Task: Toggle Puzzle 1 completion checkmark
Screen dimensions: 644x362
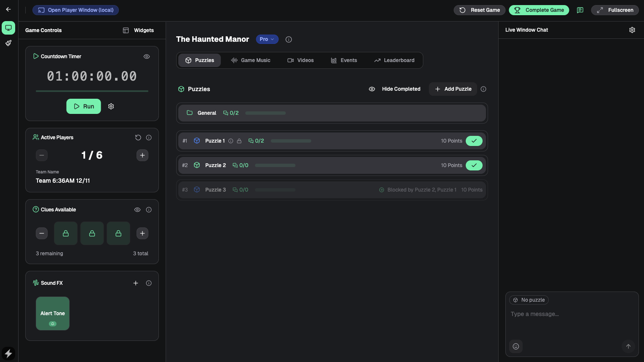Action: (474, 141)
